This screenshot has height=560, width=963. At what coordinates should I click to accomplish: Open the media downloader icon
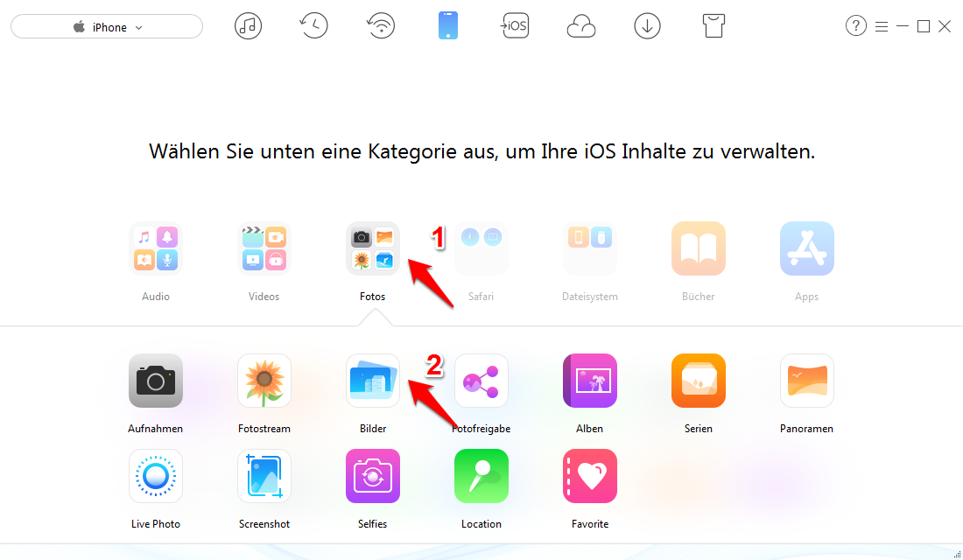647,25
